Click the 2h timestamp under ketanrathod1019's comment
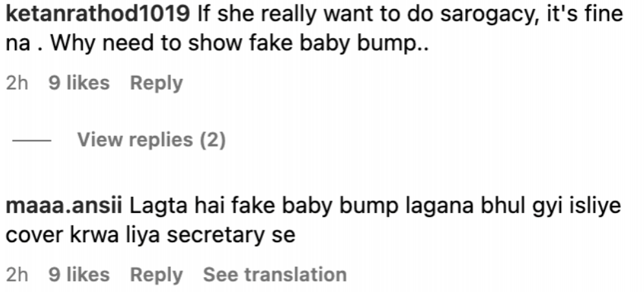The width and height of the screenshot is (644, 292). 17,83
